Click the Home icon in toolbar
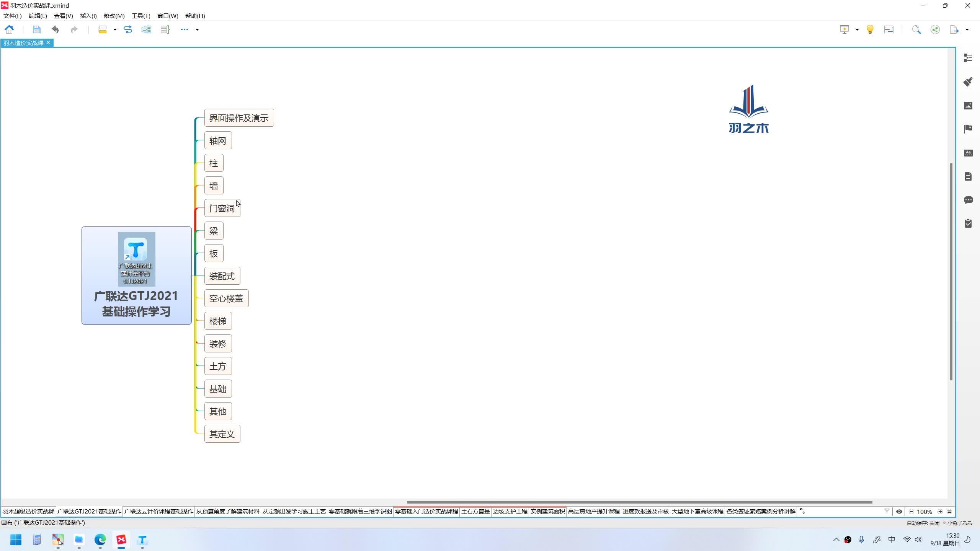 pyautogui.click(x=9, y=29)
